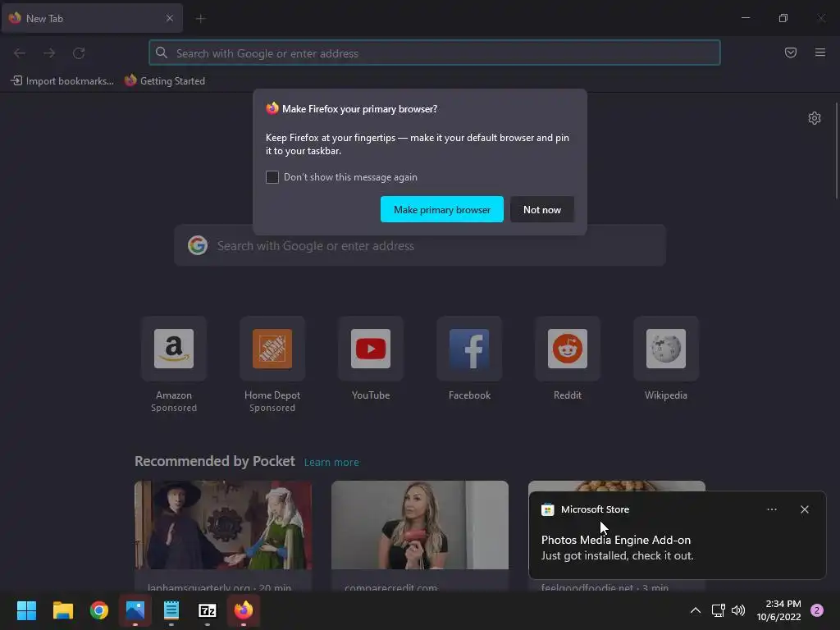The image size is (840, 630).
Task: Open the laphamsquarterly.org Pocket story
Action: click(x=223, y=536)
